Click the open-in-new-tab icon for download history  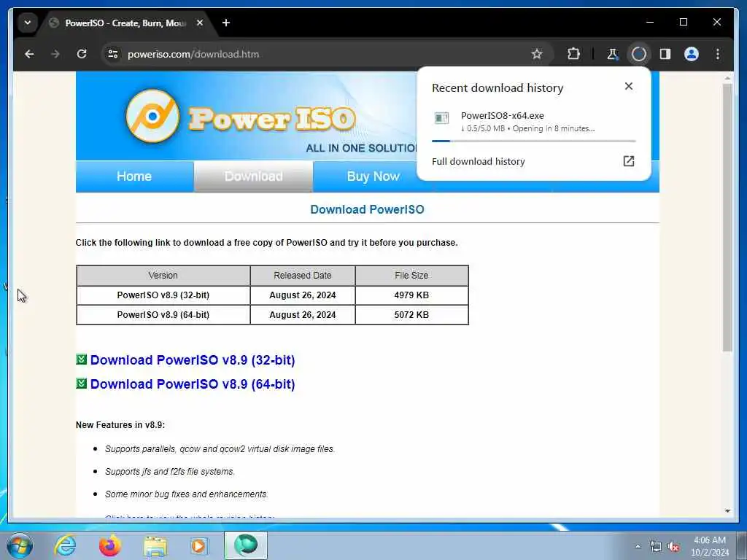coord(628,161)
